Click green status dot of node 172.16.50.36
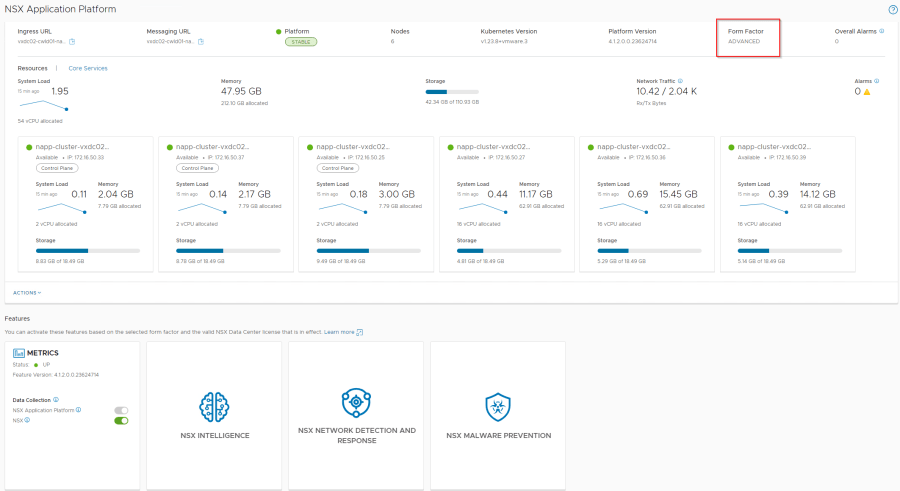 [591, 147]
